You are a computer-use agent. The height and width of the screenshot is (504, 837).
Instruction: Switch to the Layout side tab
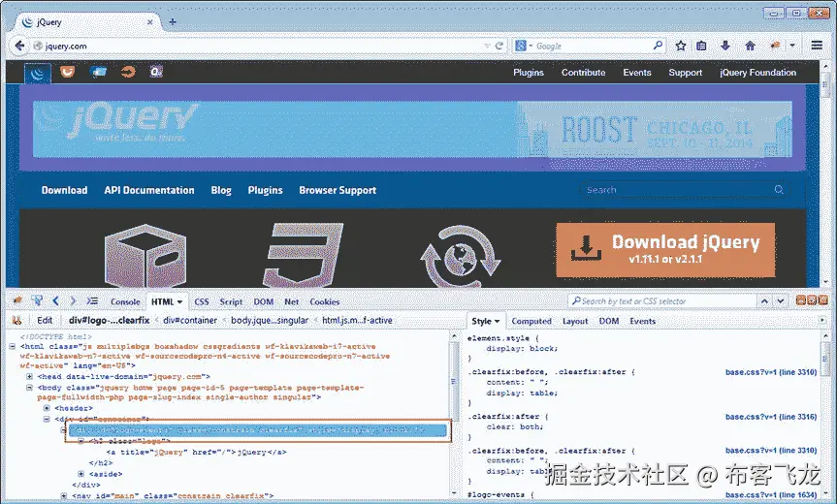(x=575, y=321)
